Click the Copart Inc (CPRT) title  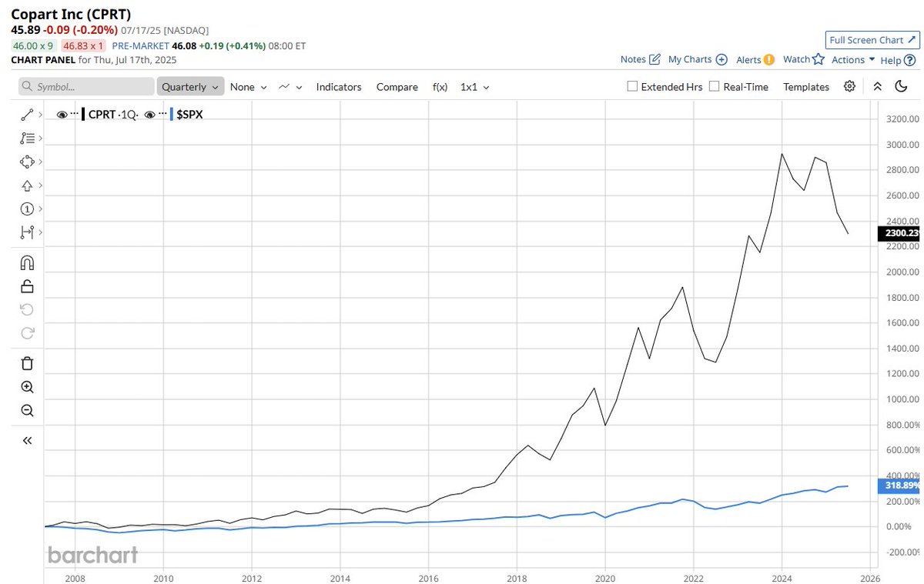click(x=72, y=14)
